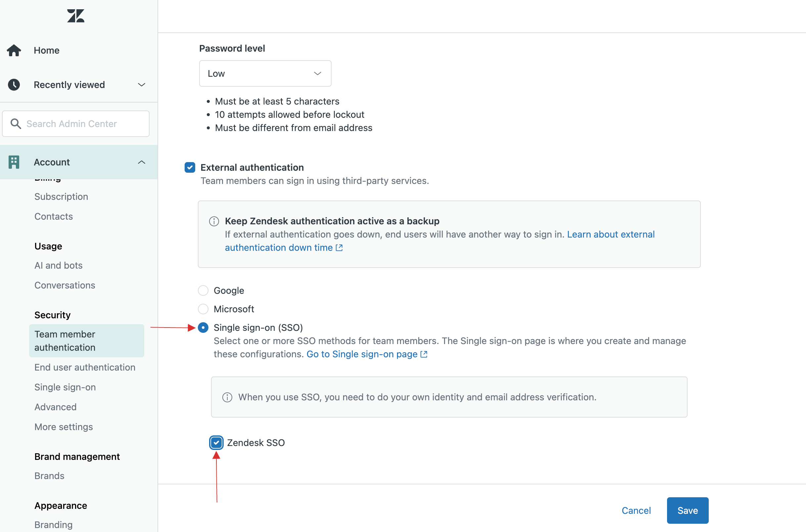Click the Appearance heading
Viewport: 806px width, 532px height.
click(x=61, y=506)
